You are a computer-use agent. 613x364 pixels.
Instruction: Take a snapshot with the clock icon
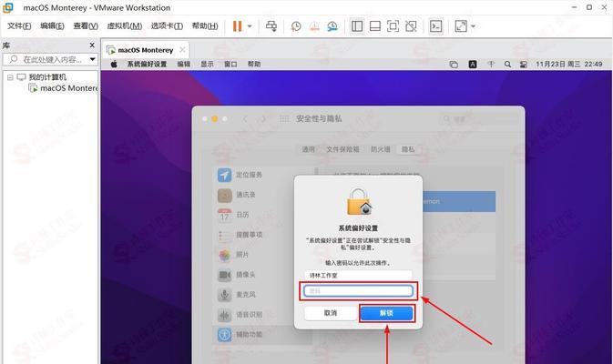tap(296, 26)
